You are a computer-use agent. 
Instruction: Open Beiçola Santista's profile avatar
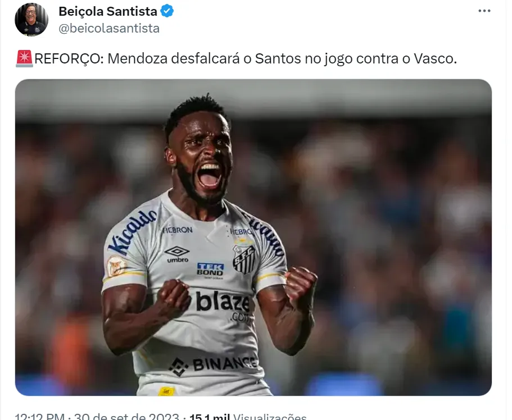[31, 20]
